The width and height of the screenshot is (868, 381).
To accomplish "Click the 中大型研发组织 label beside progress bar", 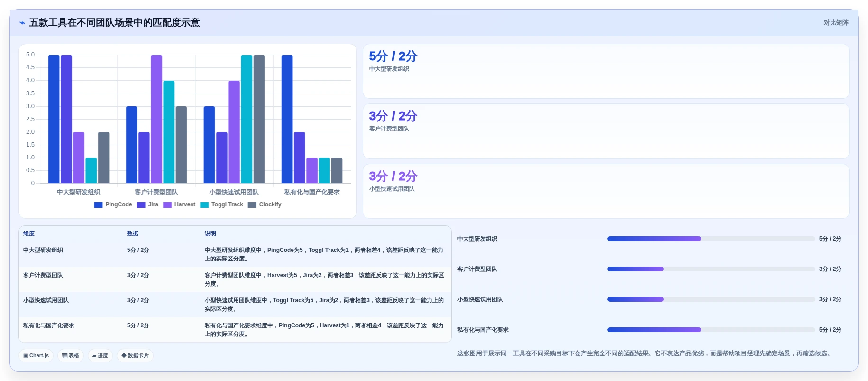I will (477, 239).
